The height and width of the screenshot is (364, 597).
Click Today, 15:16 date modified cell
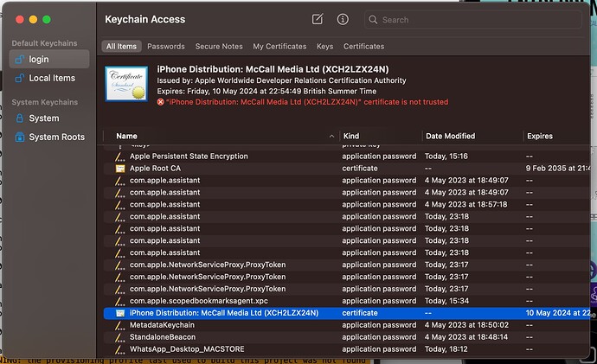click(x=446, y=156)
